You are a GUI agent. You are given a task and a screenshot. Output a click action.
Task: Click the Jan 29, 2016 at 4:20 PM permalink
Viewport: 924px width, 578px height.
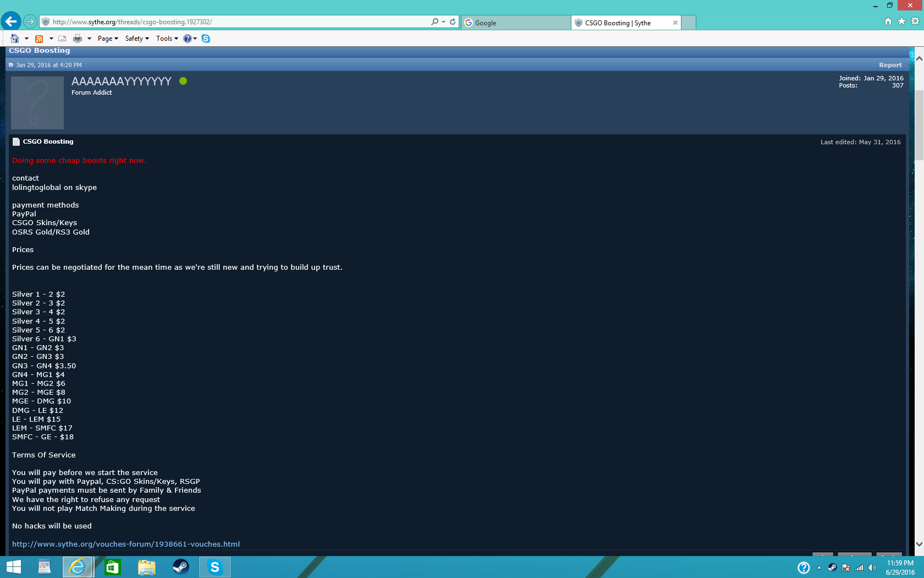[x=48, y=65]
